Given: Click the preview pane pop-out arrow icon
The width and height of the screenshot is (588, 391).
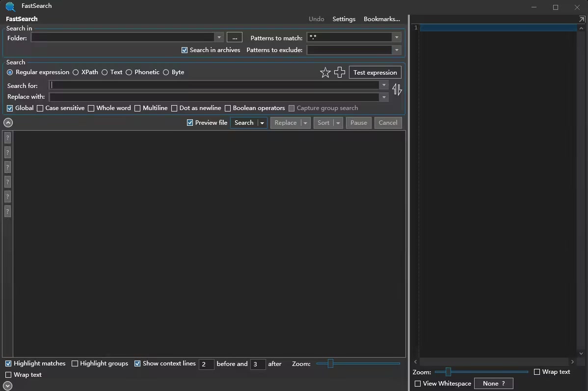Looking at the screenshot, I should pyautogui.click(x=582, y=19).
